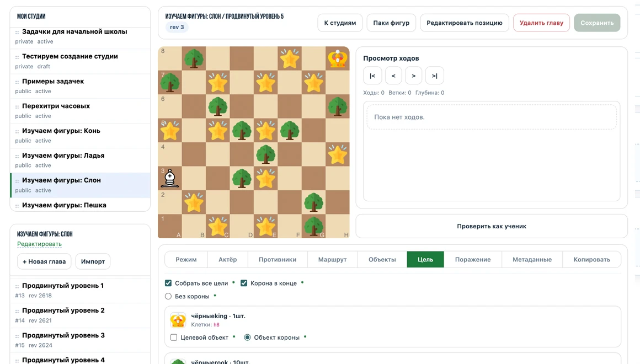Click the star on square F8
Screen dimensions: 640x364
pyautogui.click(x=290, y=59)
